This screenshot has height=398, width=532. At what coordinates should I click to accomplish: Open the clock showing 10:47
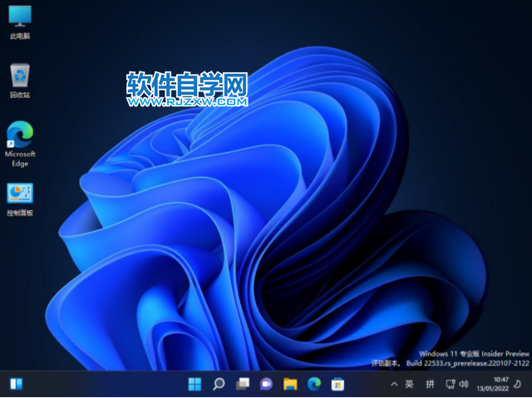click(x=493, y=384)
